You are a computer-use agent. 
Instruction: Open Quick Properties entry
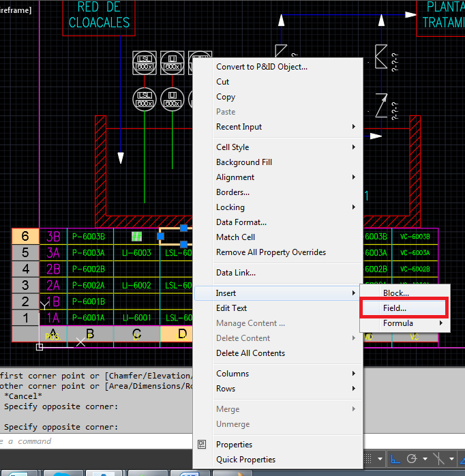278,460
